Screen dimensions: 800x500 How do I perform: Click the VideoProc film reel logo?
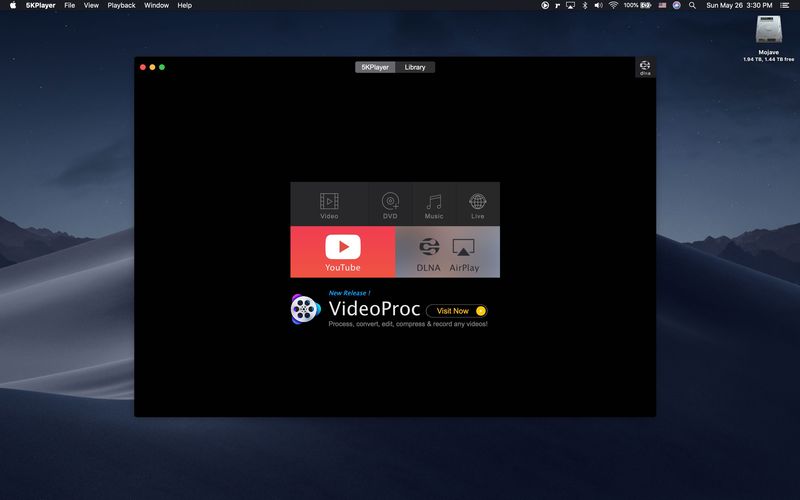point(305,309)
